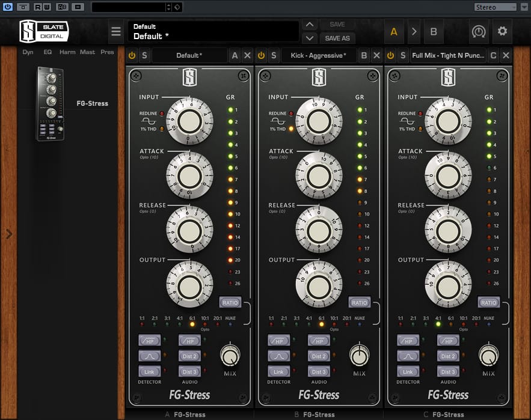Toggle audio HP filter on module C
Image resolution: width=531 pixels, height=420 pixels.
448,341
